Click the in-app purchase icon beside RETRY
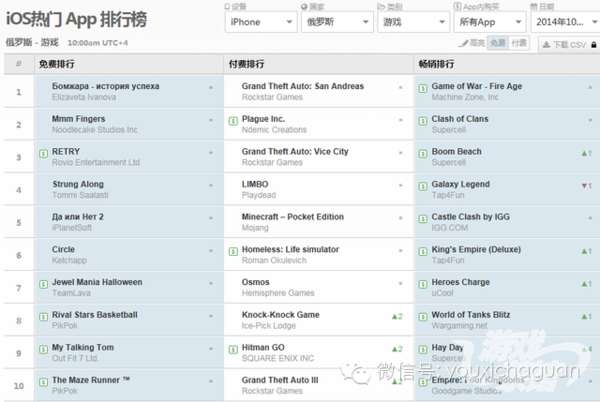 click(43, 153)
